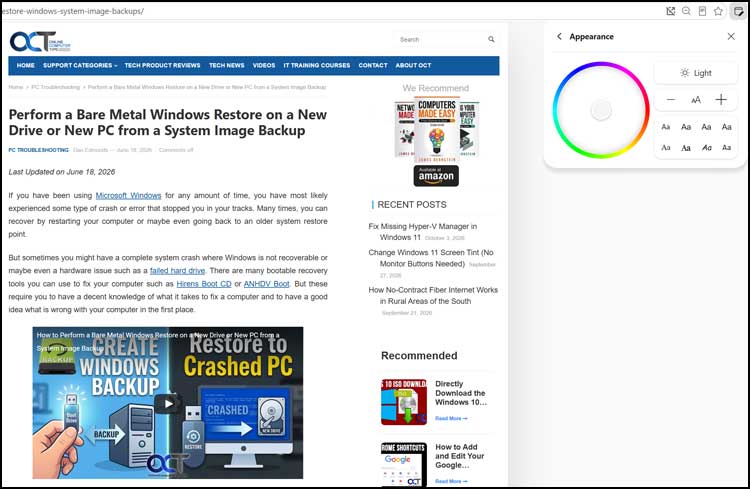This screenshot has height=489, width=750.
Task: Open the Hirens Boot CD link
Action: tap(204, 284)
